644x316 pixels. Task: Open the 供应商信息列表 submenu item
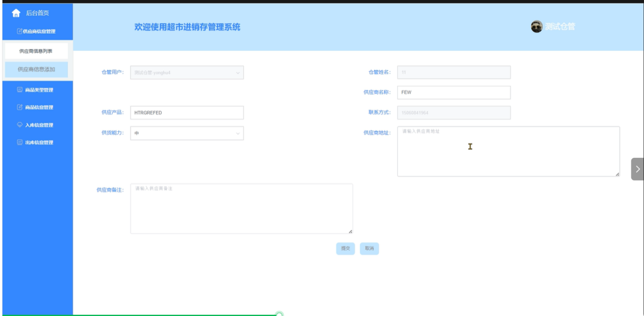pos(36,51)
